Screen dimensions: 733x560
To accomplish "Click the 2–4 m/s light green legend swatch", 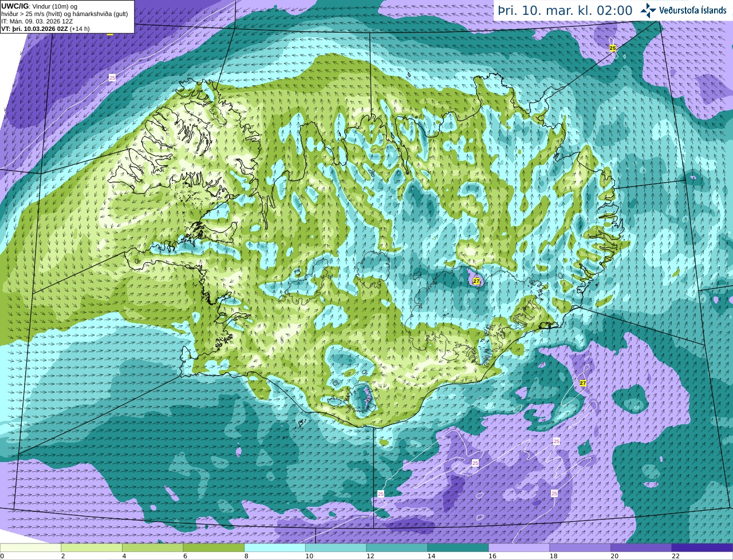I will (92, 547).
